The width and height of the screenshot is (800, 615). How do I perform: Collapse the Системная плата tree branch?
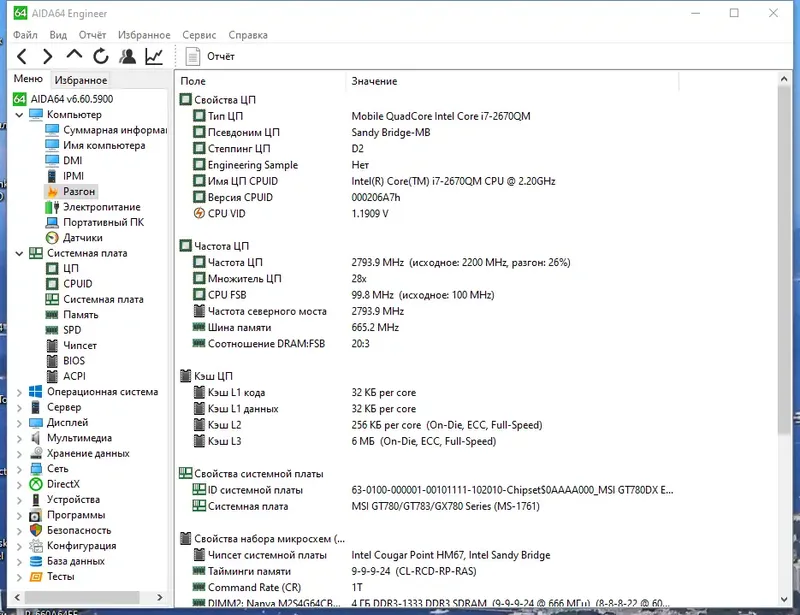21,253
